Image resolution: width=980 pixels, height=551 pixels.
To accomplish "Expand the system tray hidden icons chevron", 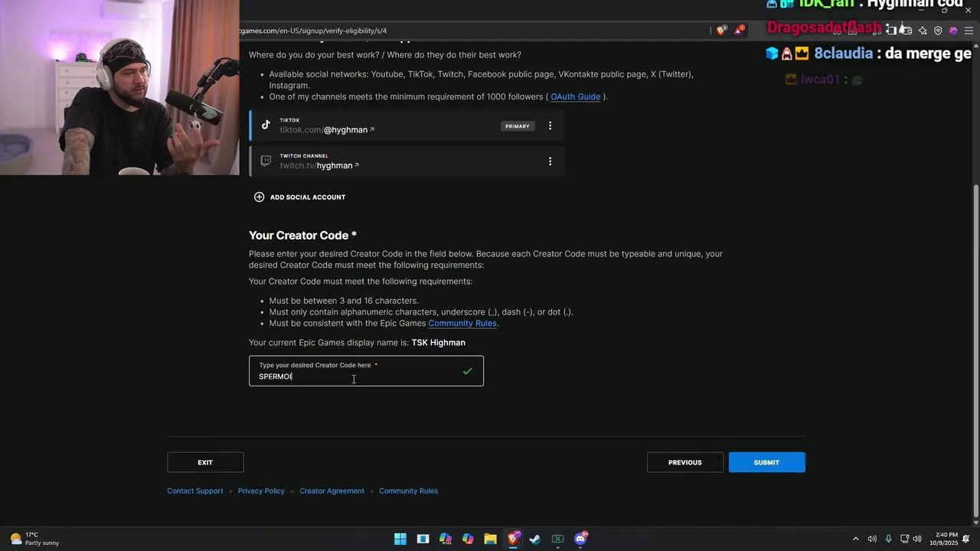I will (856, 539).
